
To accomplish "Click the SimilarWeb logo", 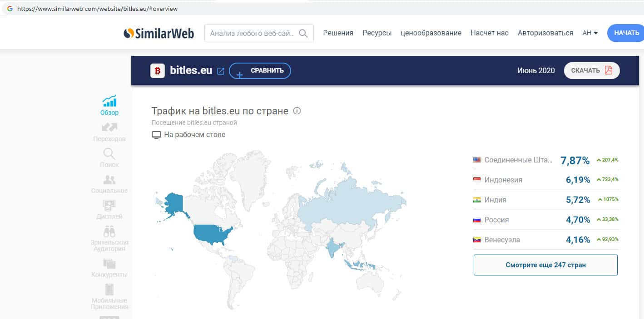I will 159,34.
